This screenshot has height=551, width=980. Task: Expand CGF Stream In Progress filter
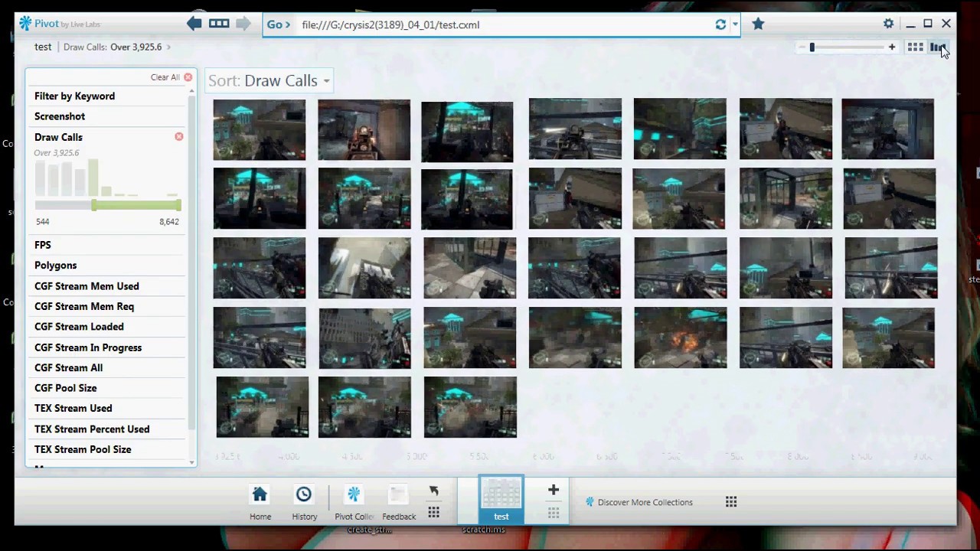88,347
